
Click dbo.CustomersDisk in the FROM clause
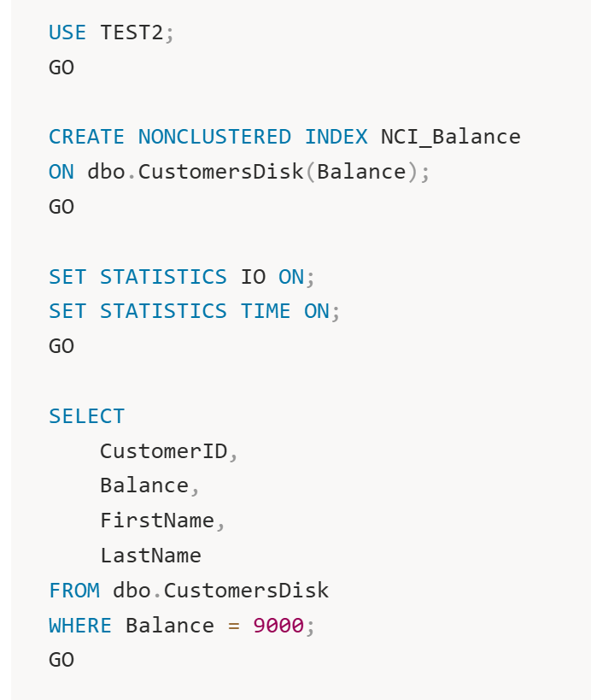221,591
